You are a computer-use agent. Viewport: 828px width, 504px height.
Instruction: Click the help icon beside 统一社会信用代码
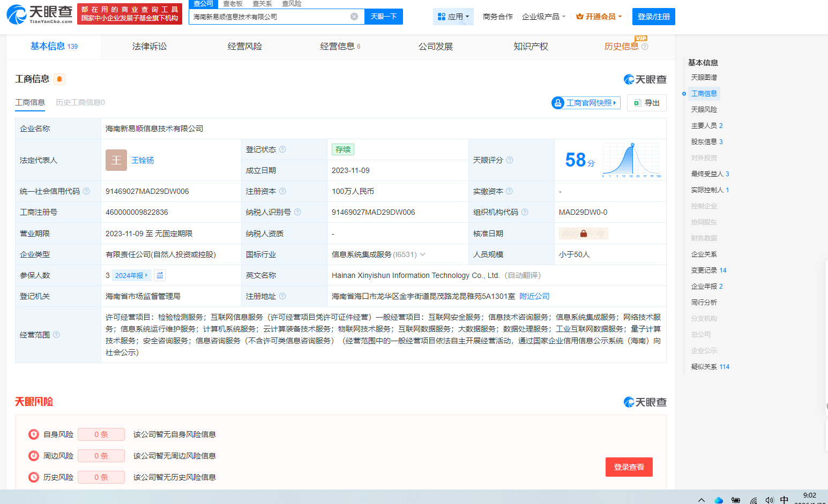coord(86,191)
